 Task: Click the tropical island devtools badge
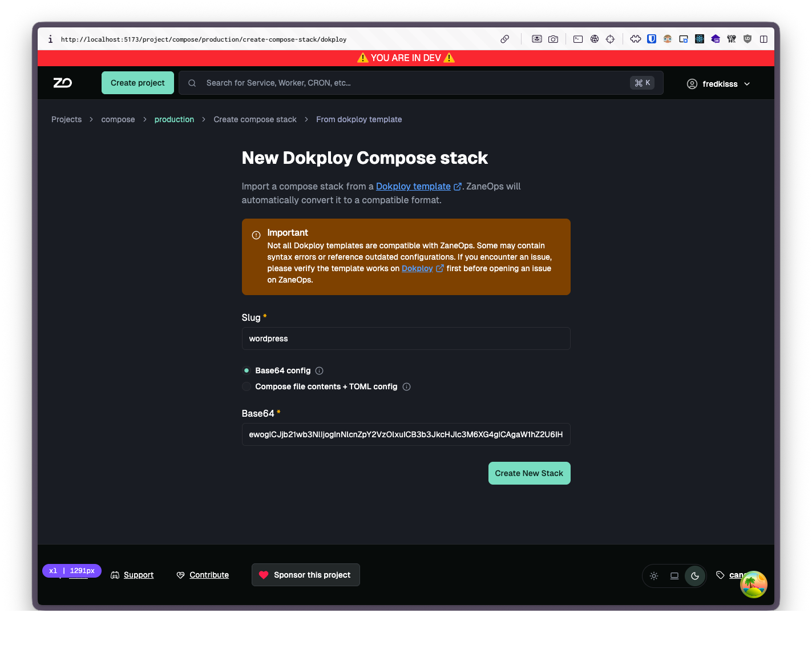(x=754, y=585)
